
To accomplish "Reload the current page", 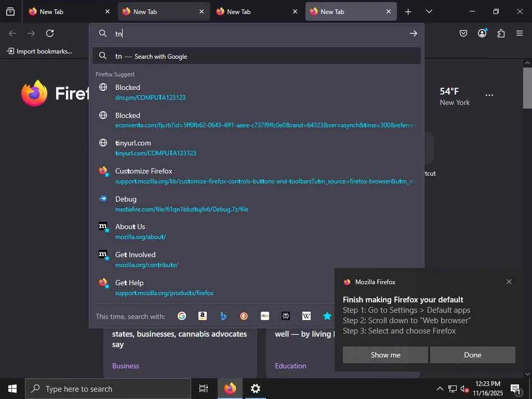I will pyautogui.click(x=50, y=33).
